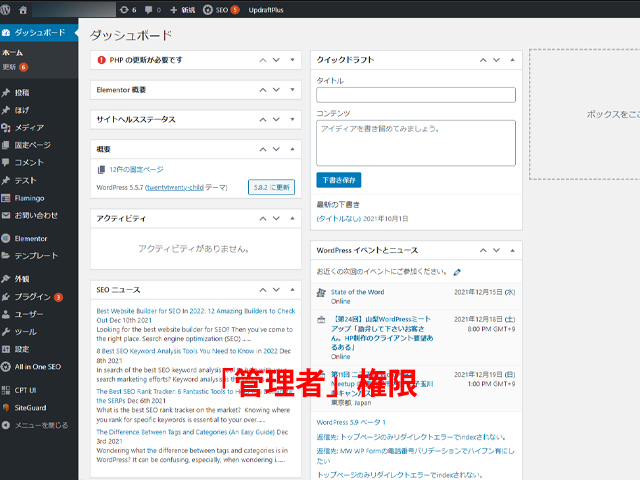Viewport: 640px width, 480px height.
Task: Open WordPress 5.9 ベータ 1 news link
Action: tap(351, 422)
